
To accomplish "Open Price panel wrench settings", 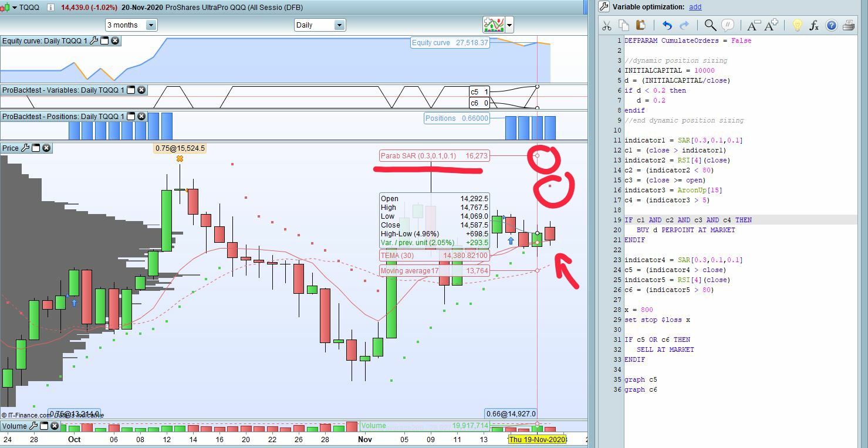I will 25,148.
